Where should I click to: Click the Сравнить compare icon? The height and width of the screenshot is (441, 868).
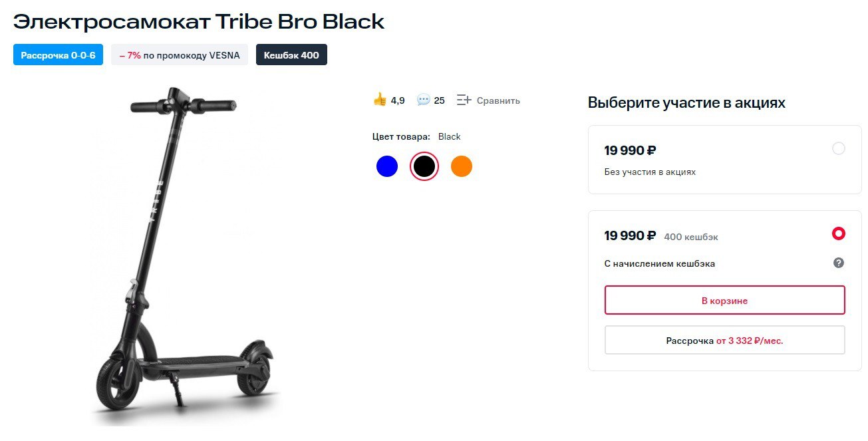pyautogui.click(x=464, y=100)
